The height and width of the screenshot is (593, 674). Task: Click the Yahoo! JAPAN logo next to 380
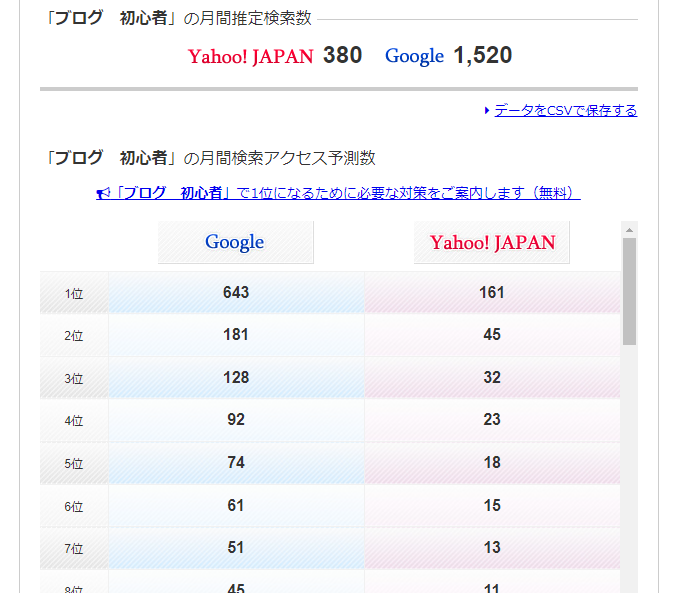[x=251, y=56]
